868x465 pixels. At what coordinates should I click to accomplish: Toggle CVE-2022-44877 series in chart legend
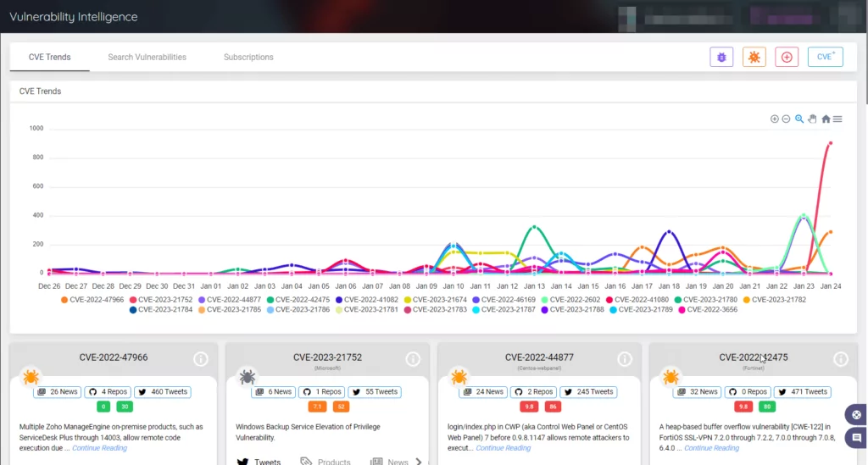click(x=230, y=300)
